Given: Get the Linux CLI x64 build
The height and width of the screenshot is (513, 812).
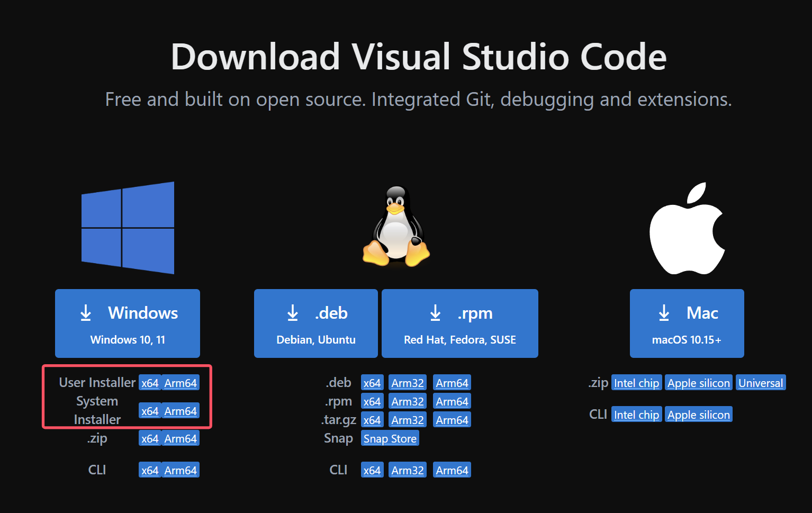Looking at the screenshot, I should (372, 470).
